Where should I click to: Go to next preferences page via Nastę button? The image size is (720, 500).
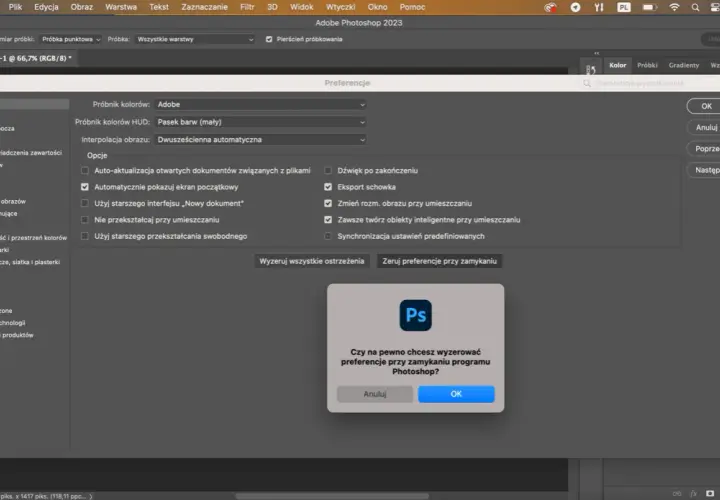coord(705,170)
